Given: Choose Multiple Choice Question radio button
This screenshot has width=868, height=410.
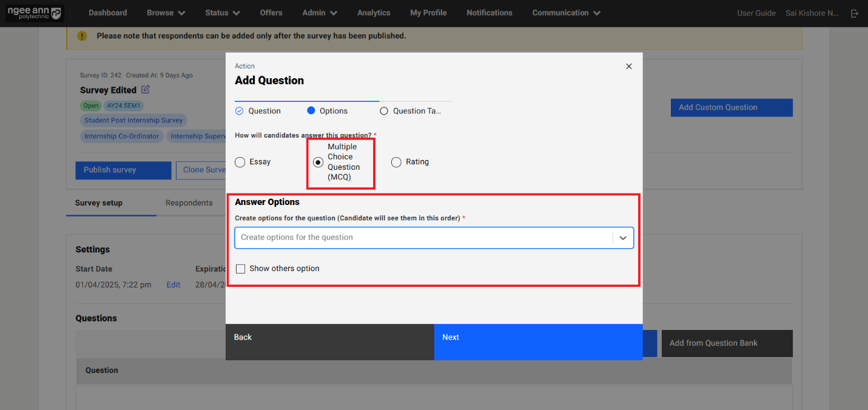Looking at the screenshot, I should (318, 162).
